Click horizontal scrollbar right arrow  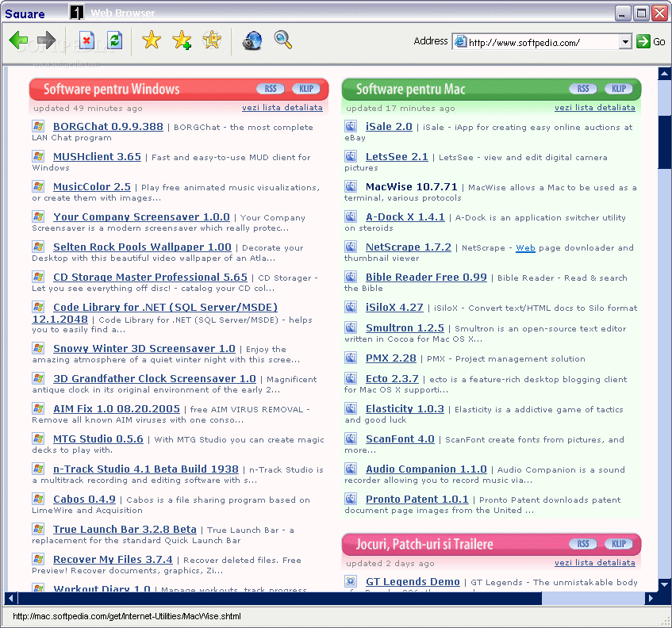coord(651,598)
